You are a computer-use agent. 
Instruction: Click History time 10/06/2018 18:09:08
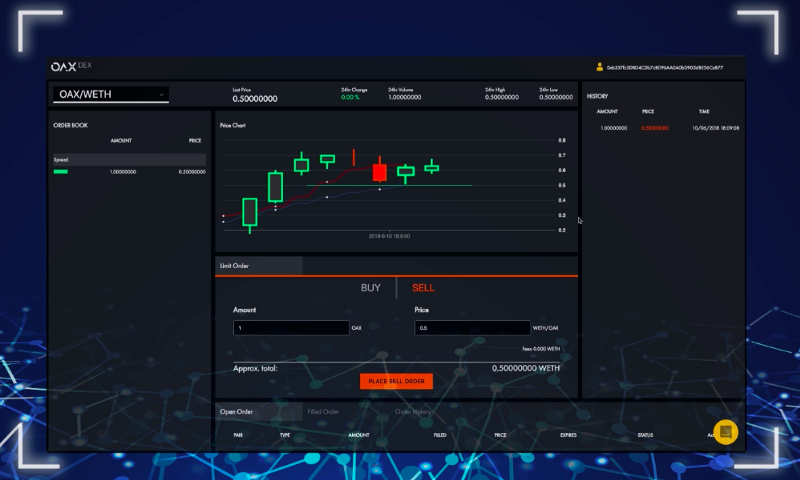click(715, 128)
